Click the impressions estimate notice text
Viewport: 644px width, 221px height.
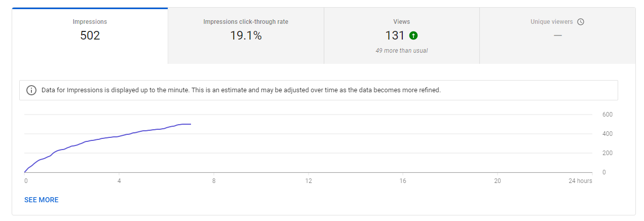pyautogui.click(x=241, y=90)
